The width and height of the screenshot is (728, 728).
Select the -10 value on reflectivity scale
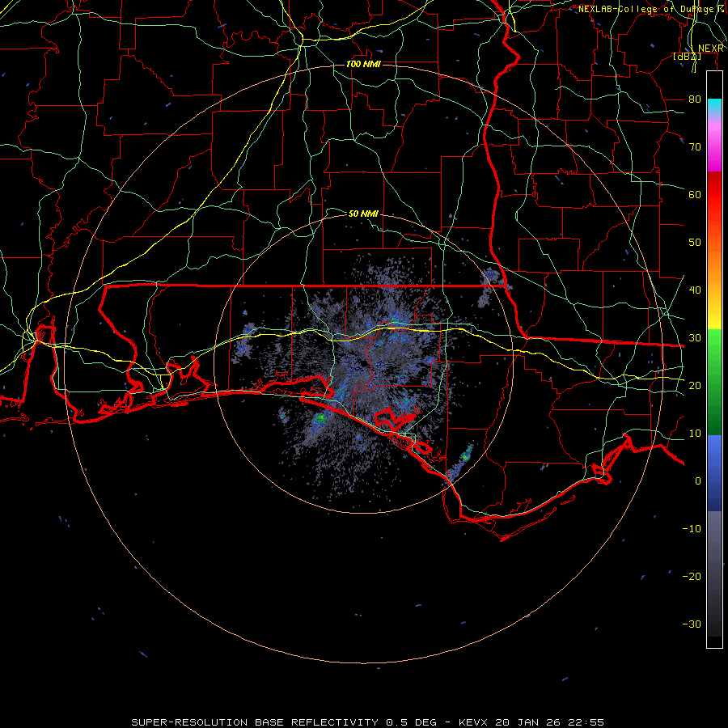coord(692,528)
